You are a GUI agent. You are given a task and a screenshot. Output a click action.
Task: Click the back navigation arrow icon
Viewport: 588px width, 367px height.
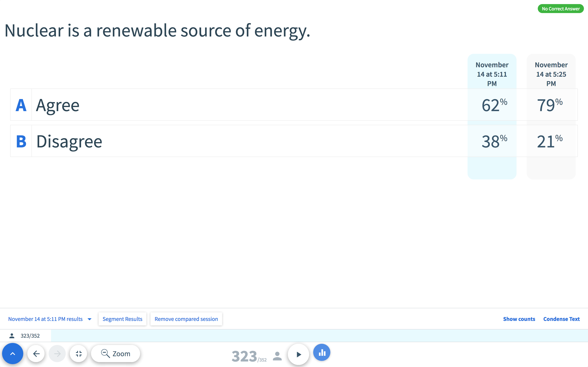tap(36, 353)
